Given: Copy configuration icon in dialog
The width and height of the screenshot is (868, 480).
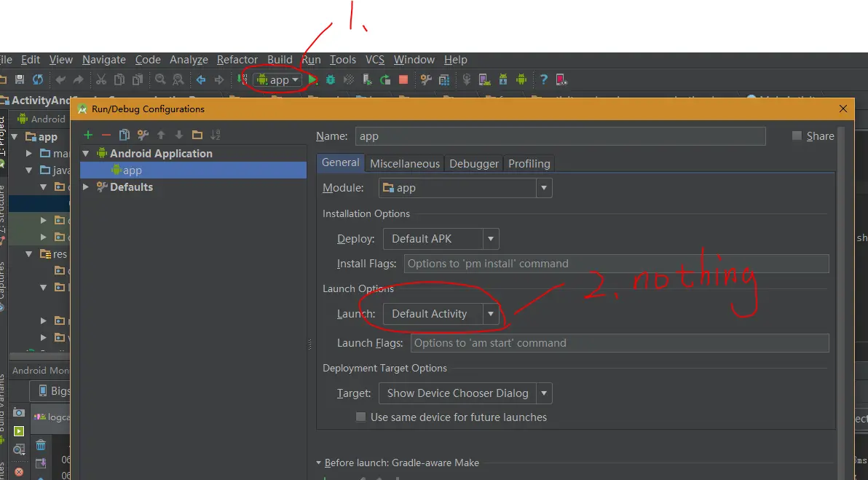Looking at the screenshot, I should coord(125,135).
